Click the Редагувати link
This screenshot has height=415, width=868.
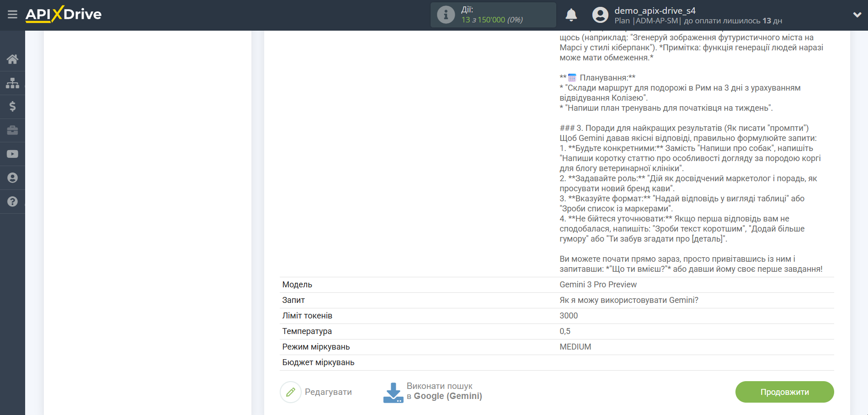[328, 392]
